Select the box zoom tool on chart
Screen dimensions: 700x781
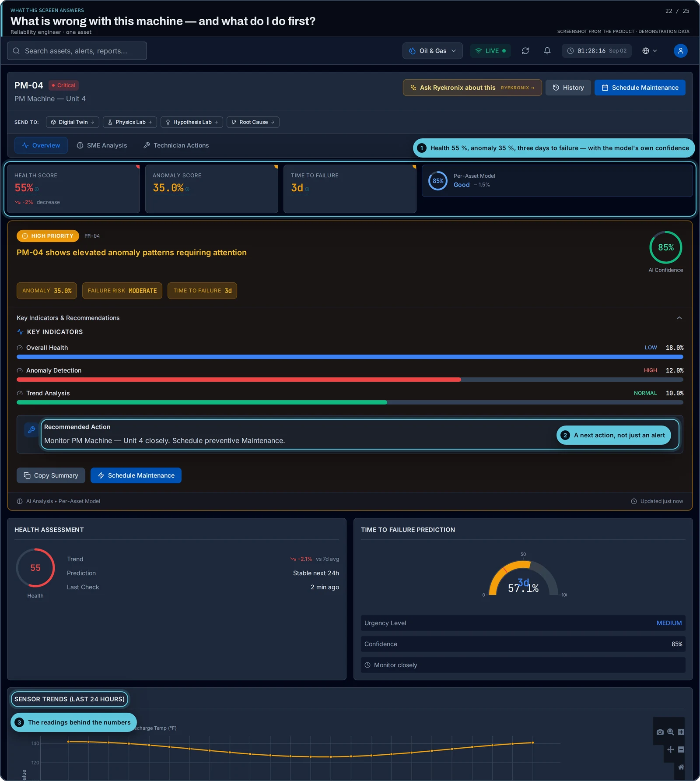(x=670, y=732)
